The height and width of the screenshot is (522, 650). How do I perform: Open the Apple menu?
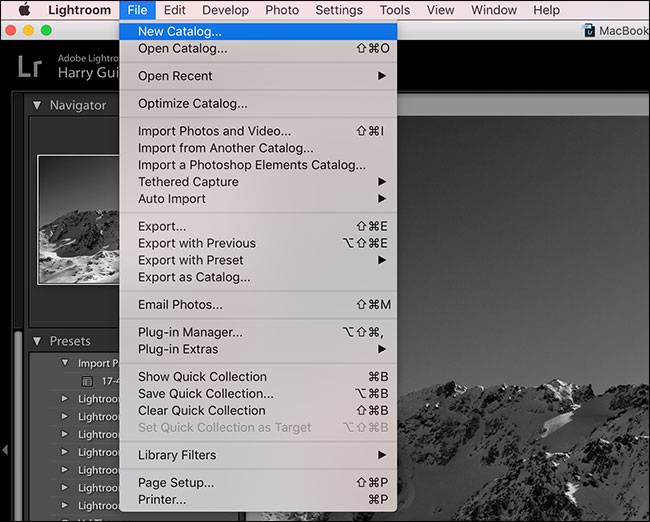tap(24, 10)
